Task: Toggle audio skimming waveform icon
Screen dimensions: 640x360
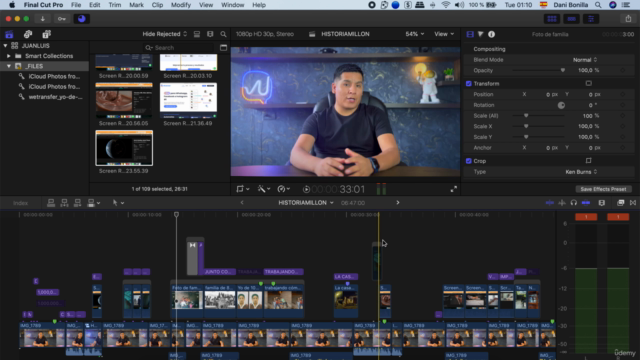Action: coord(562,203)
